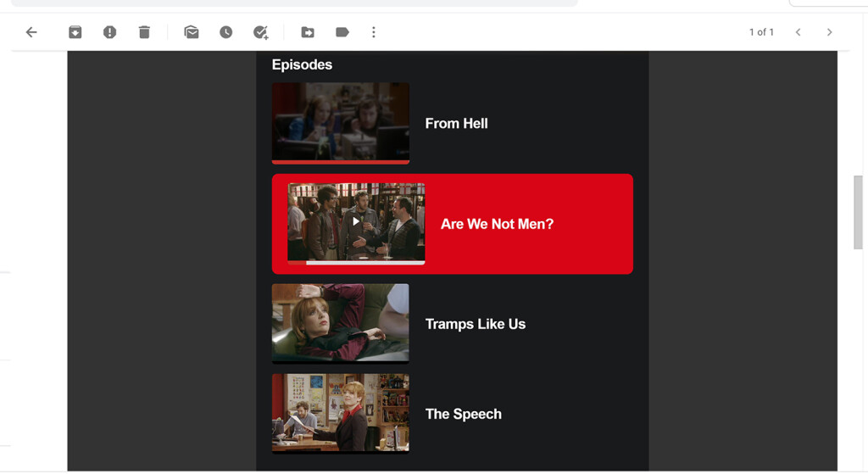Move email to a folder
The image size is (868, 474).
pos(308,32)
